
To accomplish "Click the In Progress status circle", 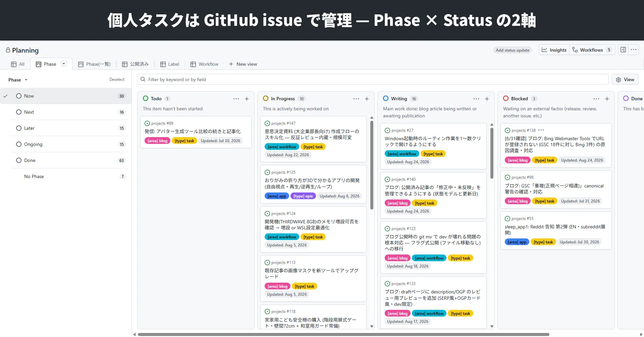I will click(266, 98).
